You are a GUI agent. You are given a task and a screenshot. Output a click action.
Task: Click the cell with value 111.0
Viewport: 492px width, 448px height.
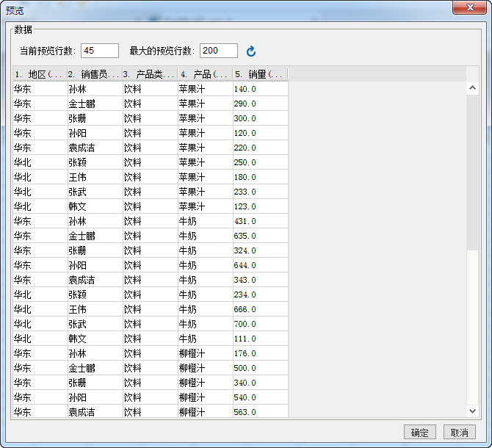(261, 339)
